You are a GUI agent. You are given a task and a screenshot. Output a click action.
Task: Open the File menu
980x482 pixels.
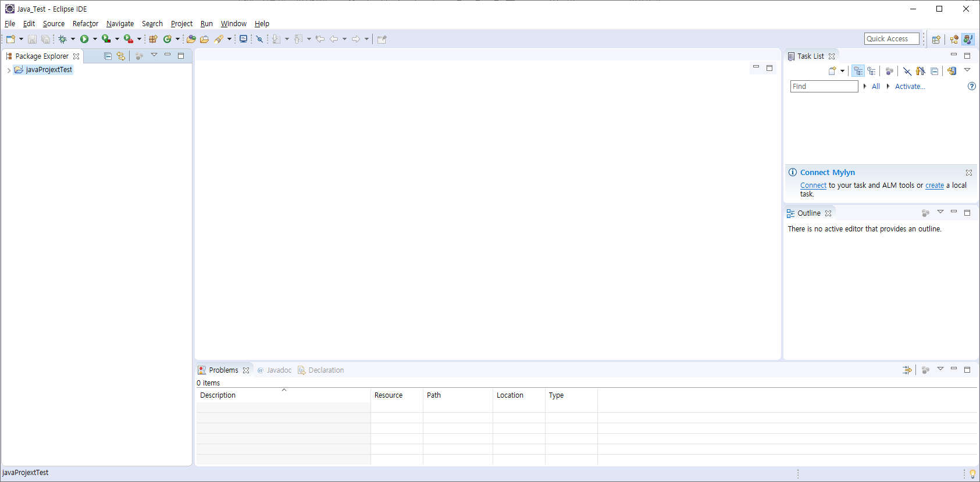pyautogui.click(x=10, y=24)
